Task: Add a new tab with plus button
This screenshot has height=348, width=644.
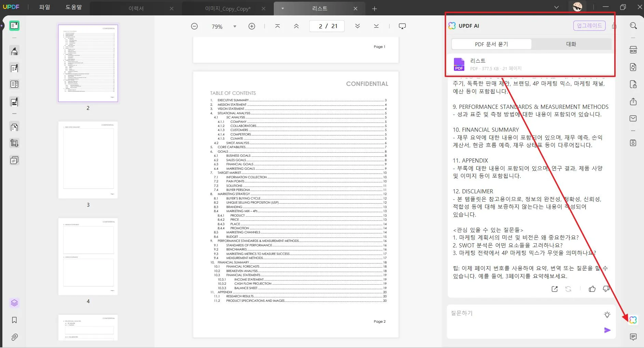Action: pos(374,9)
